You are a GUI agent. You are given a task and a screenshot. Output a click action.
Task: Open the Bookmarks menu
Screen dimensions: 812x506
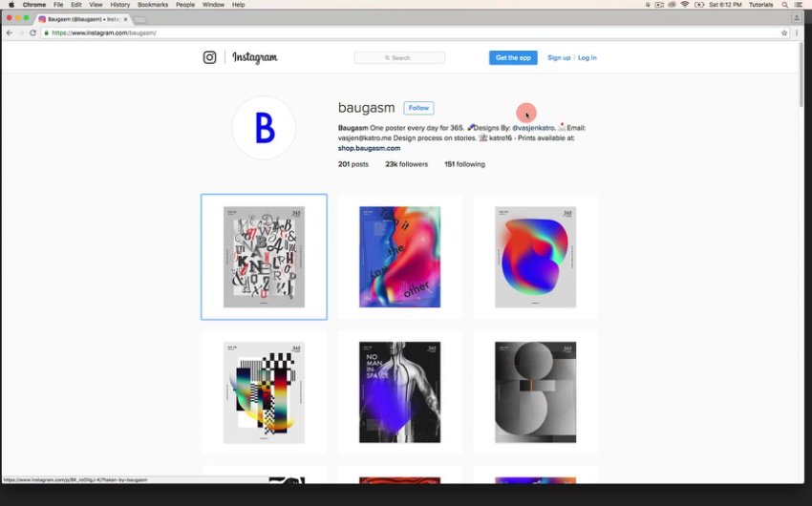click(153, 5)
